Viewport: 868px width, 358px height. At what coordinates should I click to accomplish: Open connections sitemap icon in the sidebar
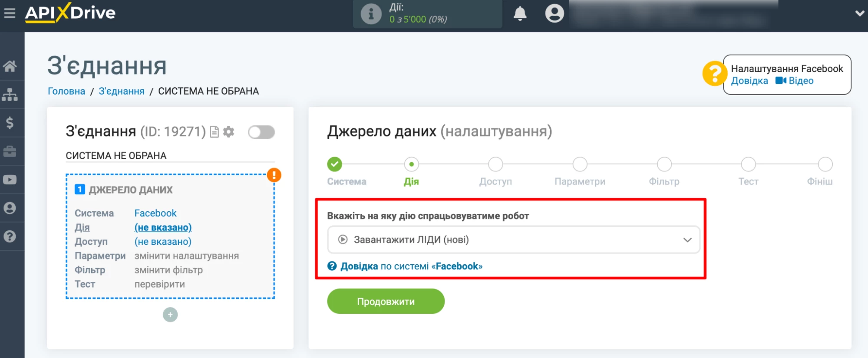coord(10,94)
